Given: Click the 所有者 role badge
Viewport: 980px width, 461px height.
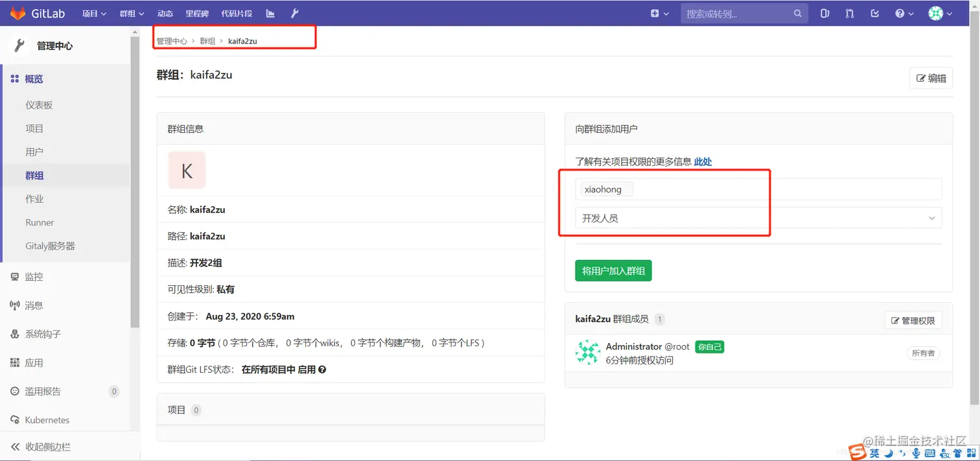Looking at the screenshot, I should [923, 353].
